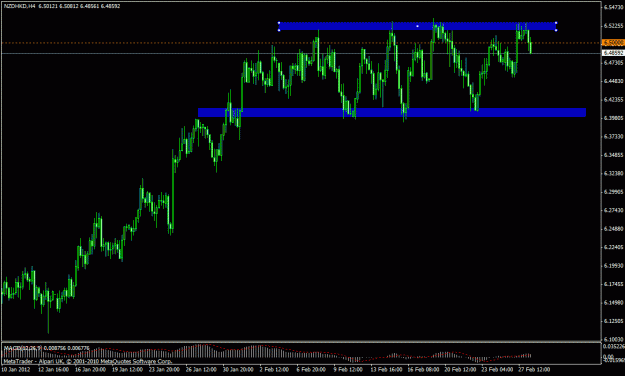Image resolution: width=625 pixels, height=376 pixels.
Task: Click the center handle of the selected upper rectangle
Action: point(417,26)
